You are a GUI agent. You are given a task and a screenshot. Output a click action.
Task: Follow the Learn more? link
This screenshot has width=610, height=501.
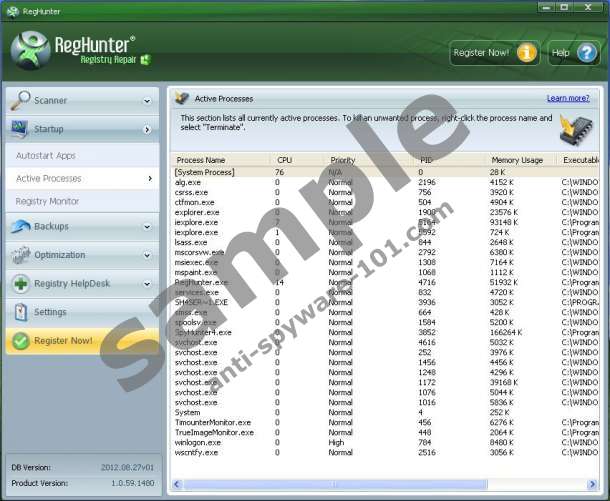[x=567, y=98]
